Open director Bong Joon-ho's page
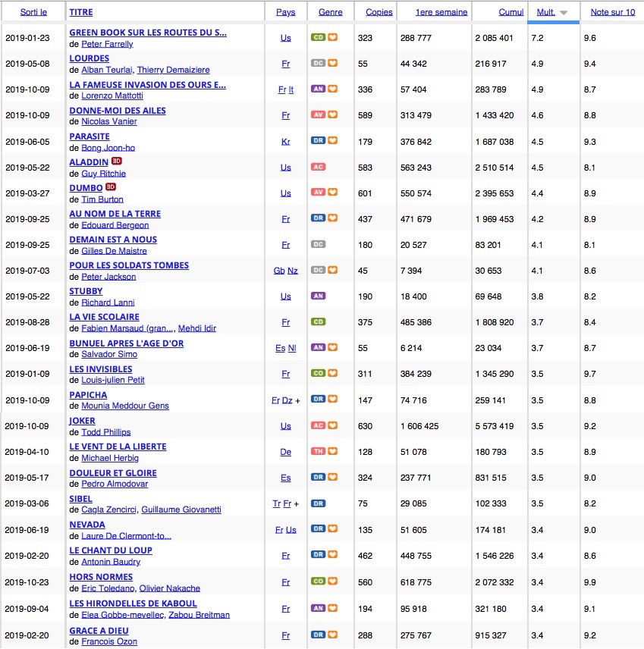The image size is (644, 649). click(108, 148)
